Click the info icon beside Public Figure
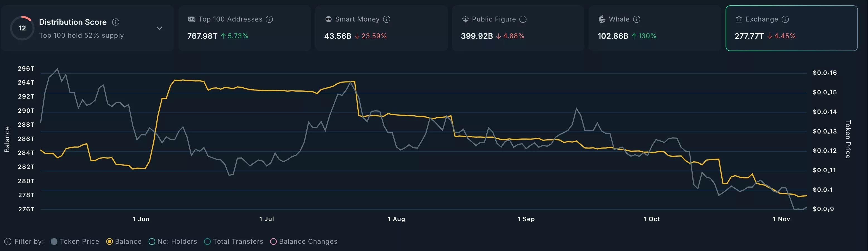The image size is (868, 251). 523,19
